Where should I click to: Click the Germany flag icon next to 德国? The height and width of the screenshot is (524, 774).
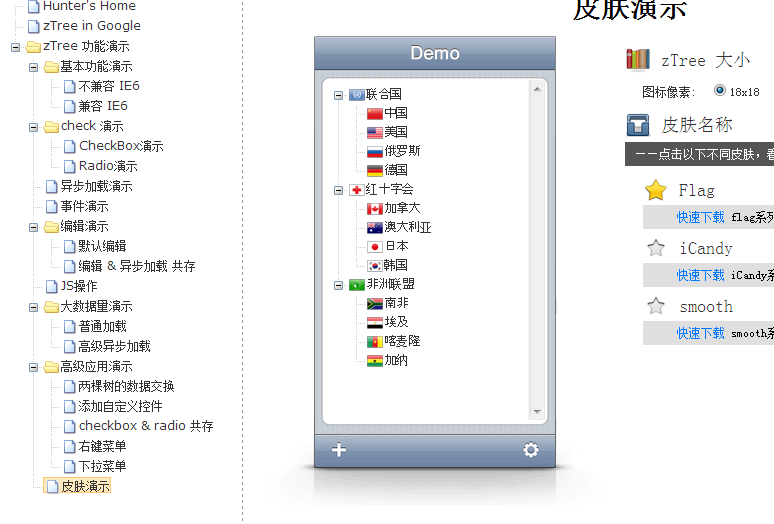[375, 171]
